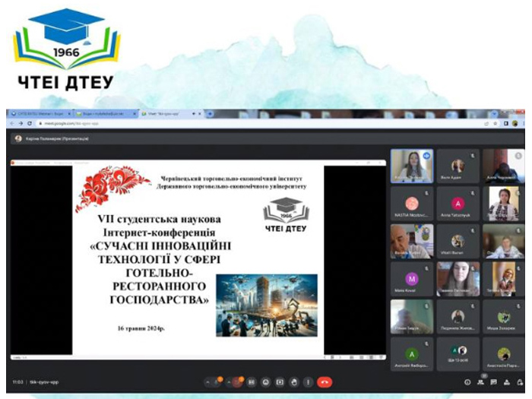This screenshot has height=399, width=532.
Task: Click the red Leave call button
Action: 325,382
